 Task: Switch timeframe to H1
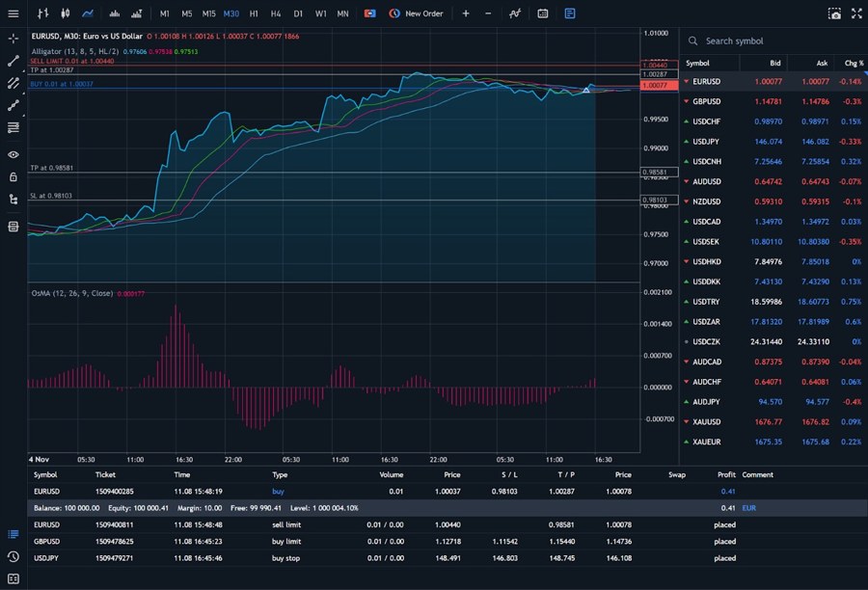pyautogui.click(x=253, y=14)
